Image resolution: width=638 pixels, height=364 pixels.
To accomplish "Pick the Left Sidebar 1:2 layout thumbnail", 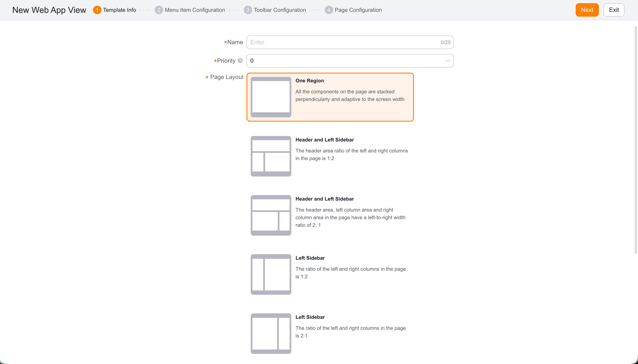I will (271, 274).
